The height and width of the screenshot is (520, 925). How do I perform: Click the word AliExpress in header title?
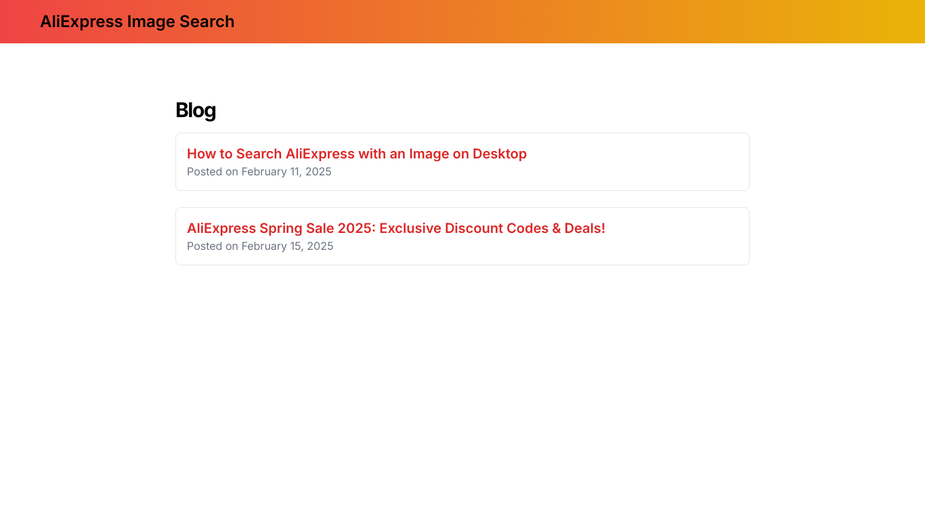click(x=81, y=21)
